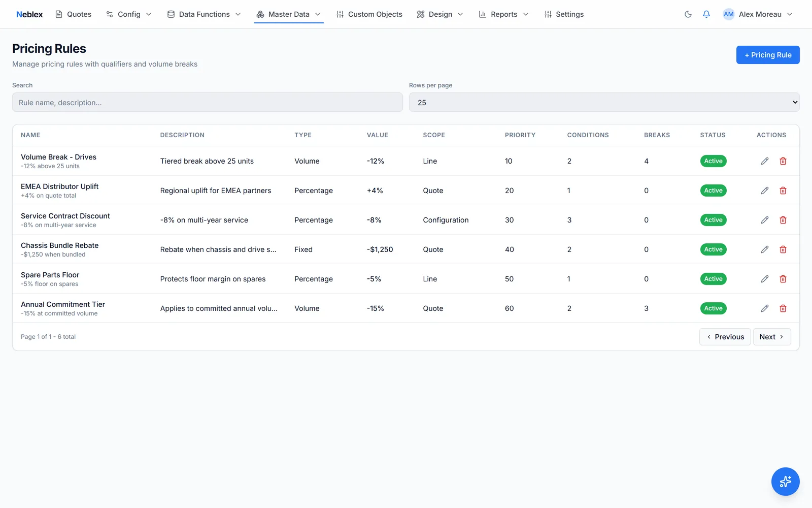
Task: Open the notifications bell
Action: (x=706, y=14)
